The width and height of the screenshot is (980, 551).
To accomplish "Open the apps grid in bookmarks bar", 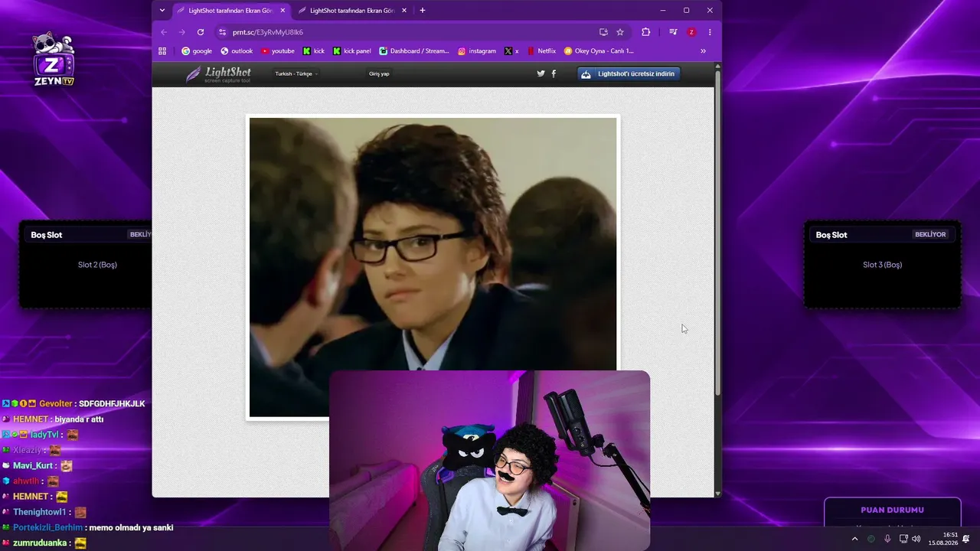I will [162, 51].
